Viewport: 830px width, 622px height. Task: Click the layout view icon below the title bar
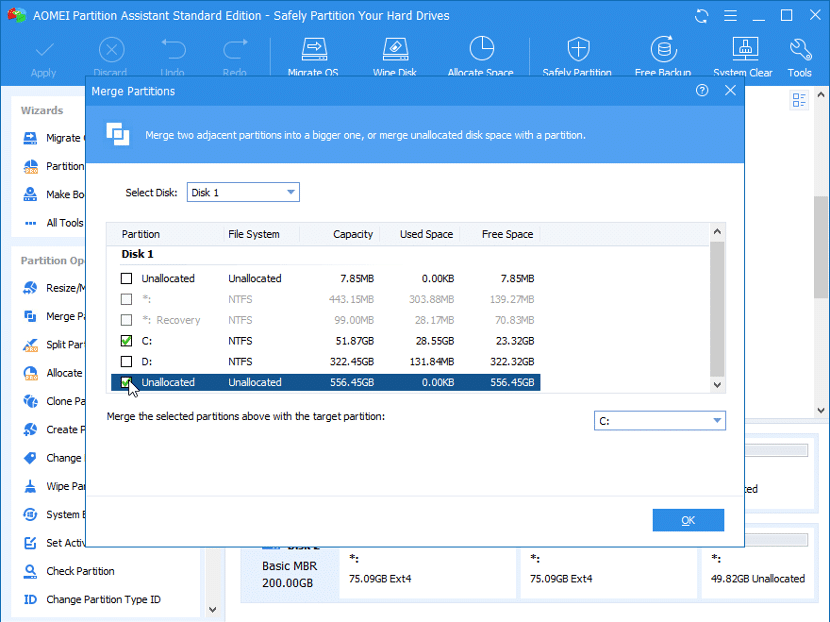[798, 100]
